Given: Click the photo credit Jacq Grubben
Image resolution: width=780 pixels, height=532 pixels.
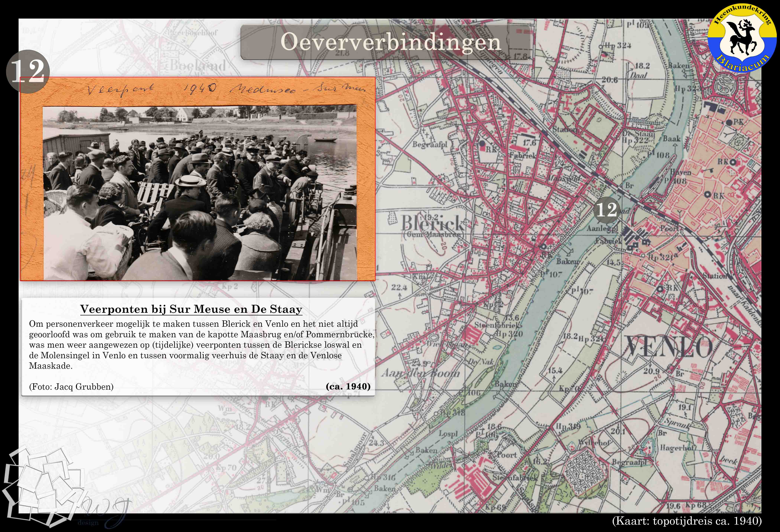Looking at the screenshot, I should click(71, 387).
